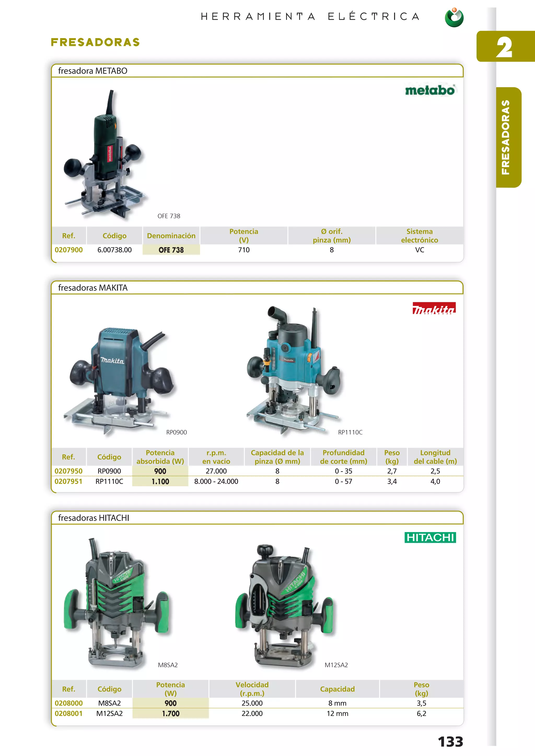Click the highlighted 1.700 power cell
535x756 pixels.
[171, 713]
